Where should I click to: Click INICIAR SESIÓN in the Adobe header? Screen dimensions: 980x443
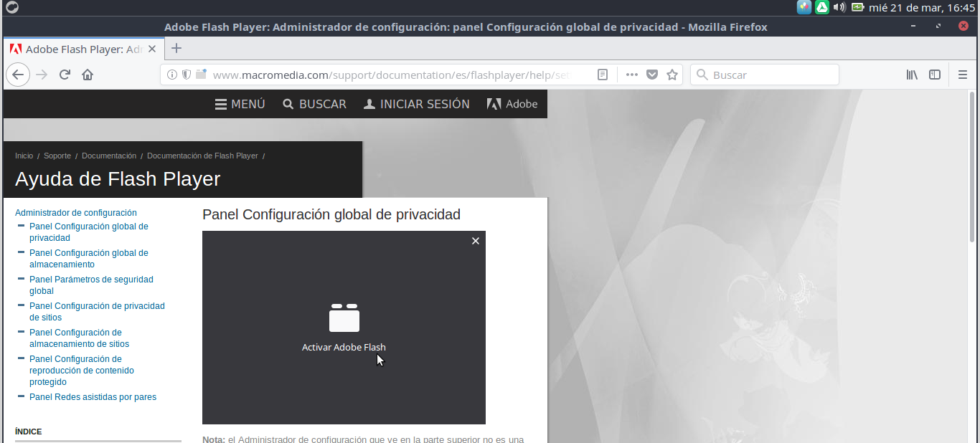click(417, 104)
